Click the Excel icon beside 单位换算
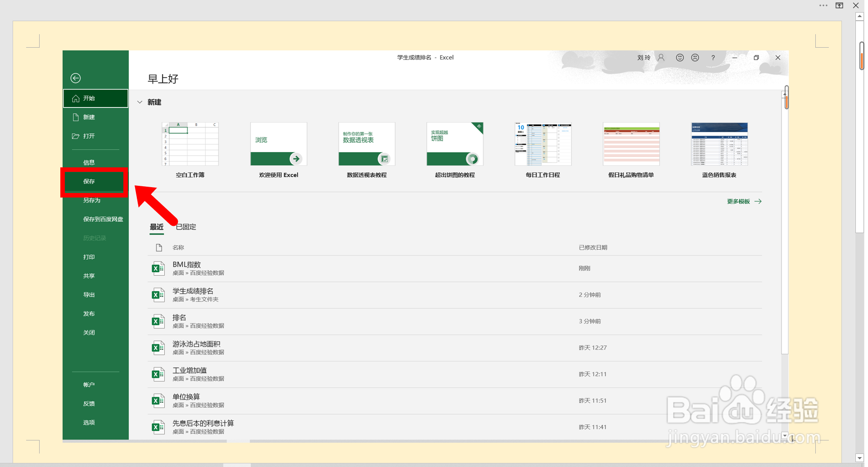868x467 pixels. coord(158,401)
